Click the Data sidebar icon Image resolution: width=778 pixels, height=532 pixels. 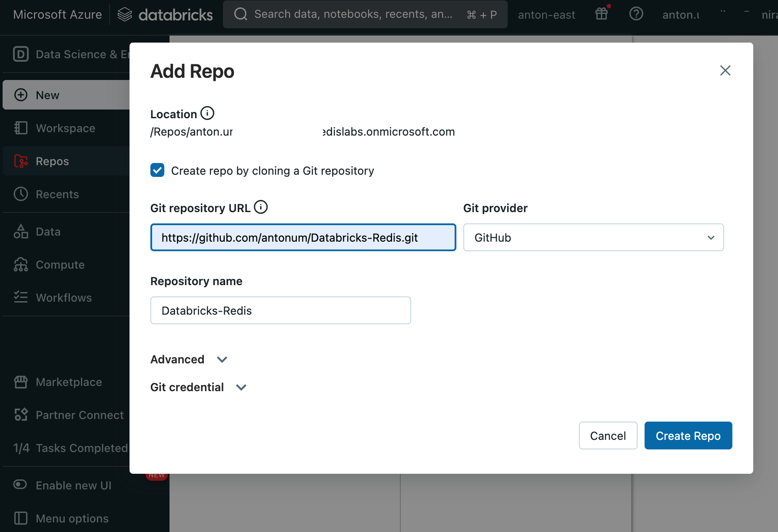(x=21, y=231)
